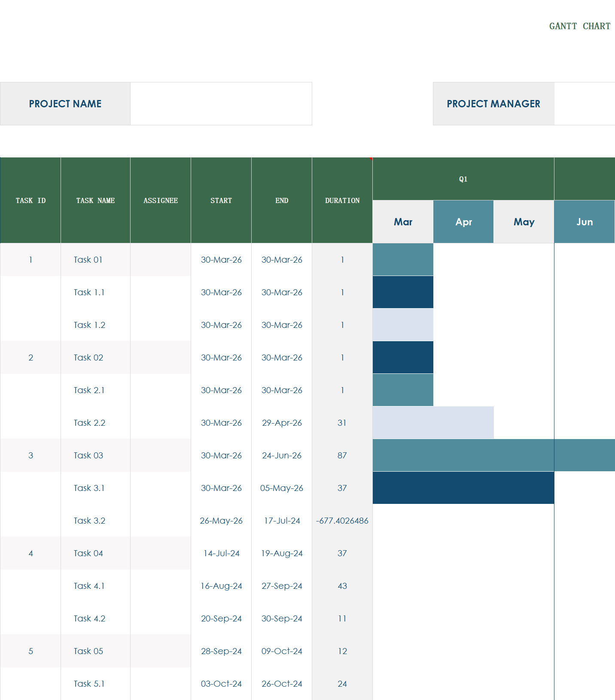Screen dimensions: 615x700
Task: Select the TASK NAME column header
Action: [x=95, y=200]
